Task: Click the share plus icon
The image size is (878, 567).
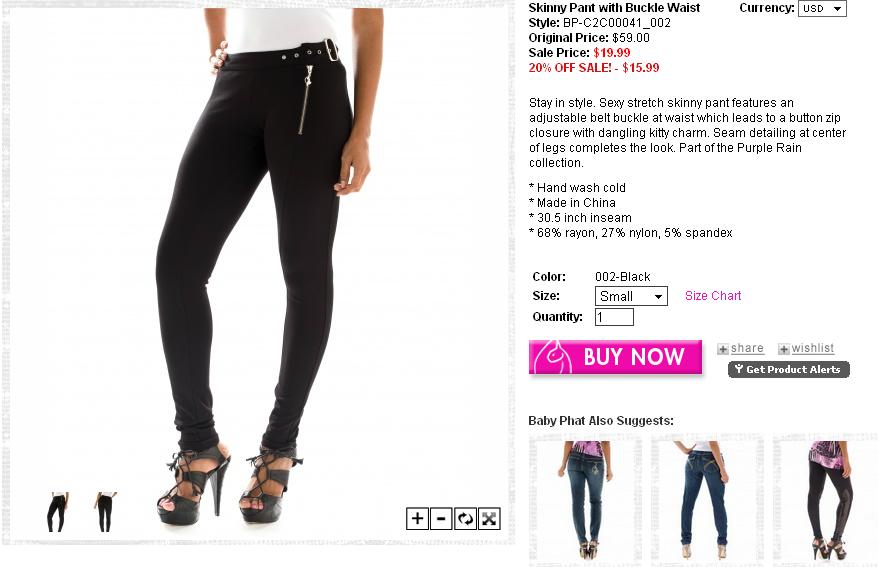Action: 723,349
